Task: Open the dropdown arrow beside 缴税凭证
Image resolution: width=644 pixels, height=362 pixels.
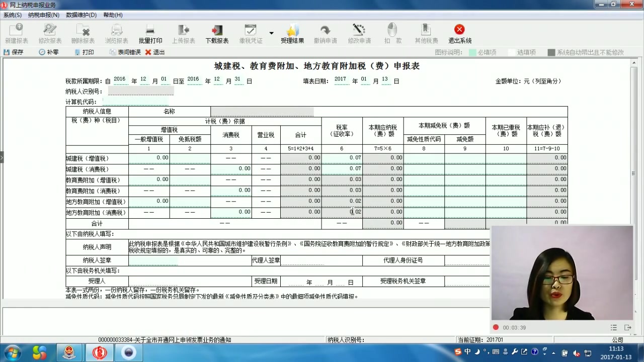Action: [271, 33]
